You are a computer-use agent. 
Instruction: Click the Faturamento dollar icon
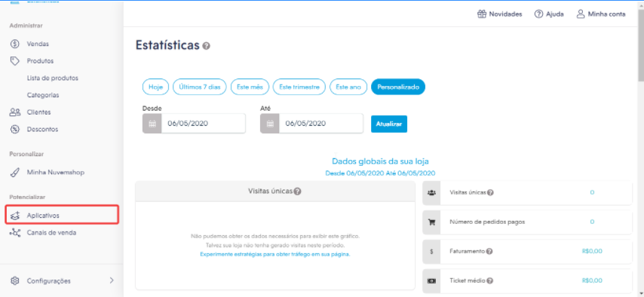(x=431, y=252)
